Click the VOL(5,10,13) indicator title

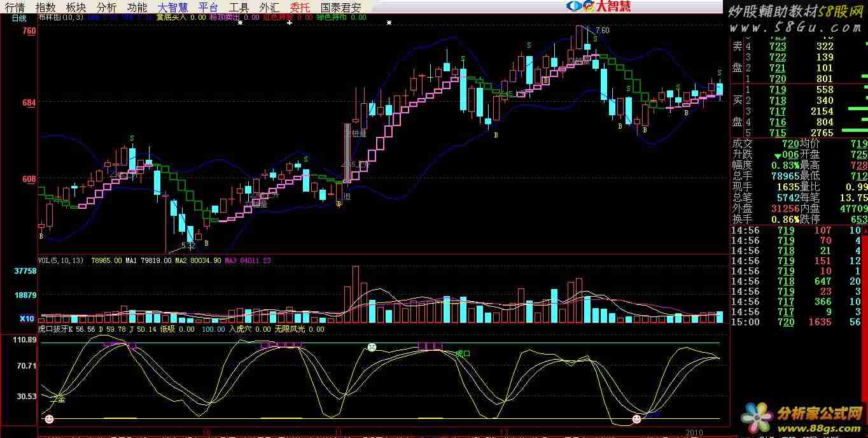click(62, 260)
